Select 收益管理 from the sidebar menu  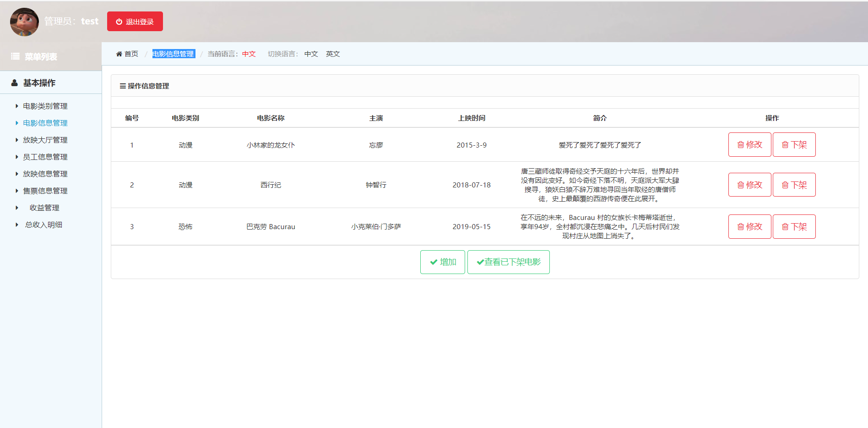pyautogui.click(x=43, y=208)
